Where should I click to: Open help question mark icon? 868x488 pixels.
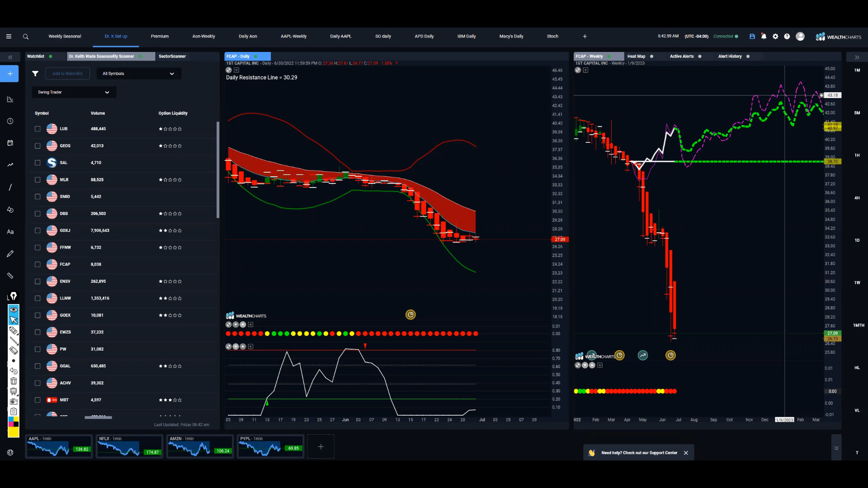787,37
